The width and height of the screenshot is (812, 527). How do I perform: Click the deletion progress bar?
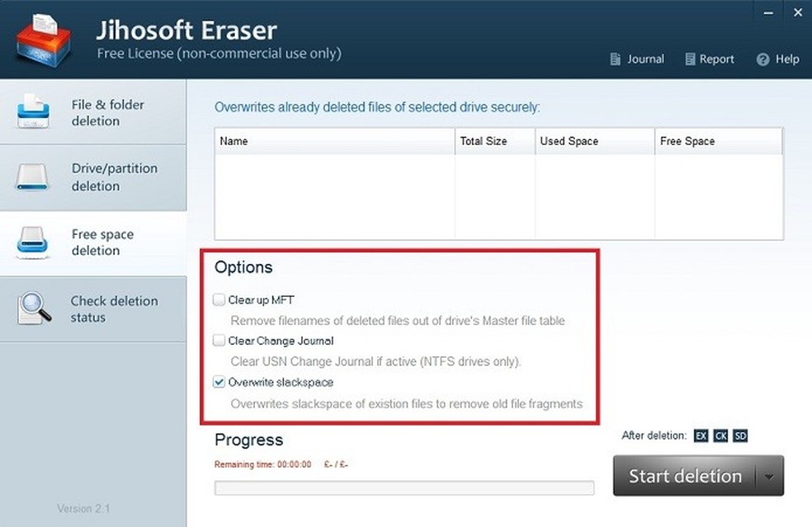click(x=404, y=488)
